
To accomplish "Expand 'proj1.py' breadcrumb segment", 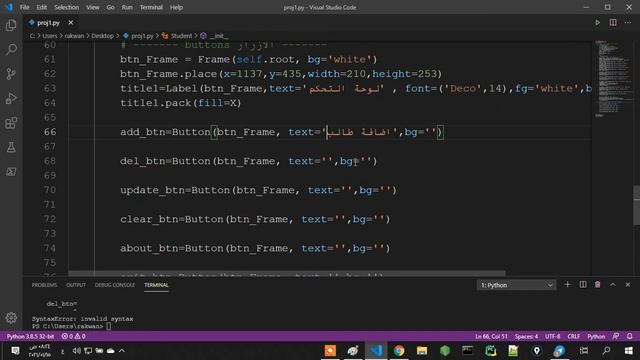I will coord(142,36).
